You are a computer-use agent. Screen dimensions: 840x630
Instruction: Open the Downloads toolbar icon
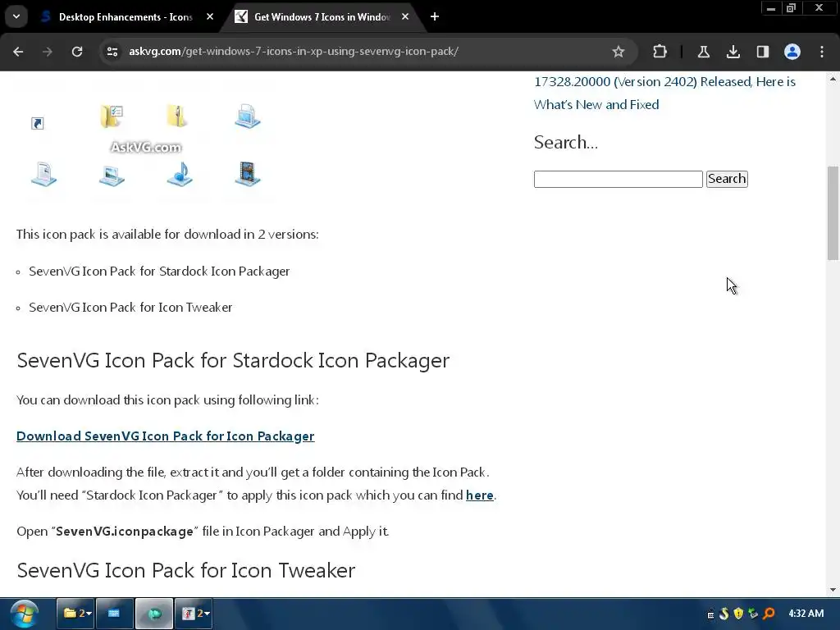[x=733, y=52]
